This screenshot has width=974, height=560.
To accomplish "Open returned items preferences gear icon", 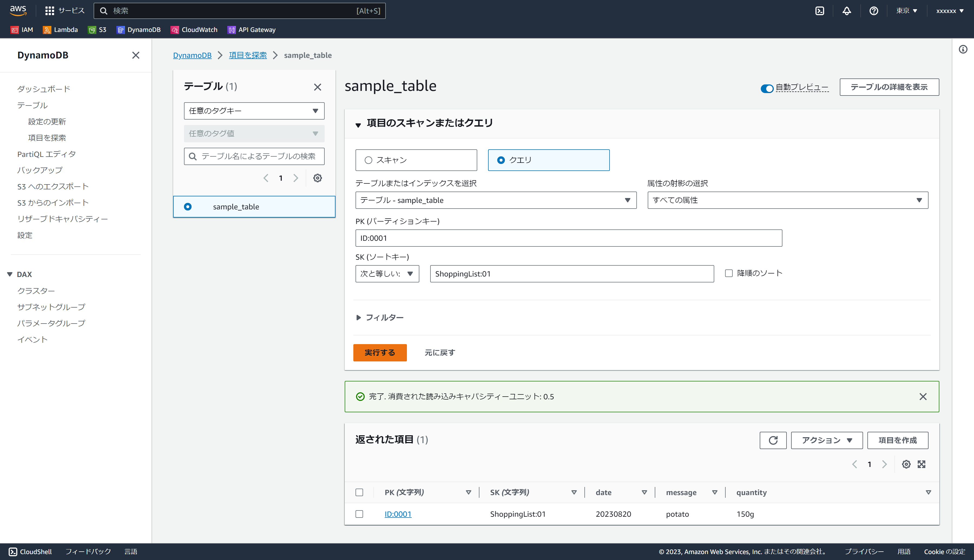I will (906, 464).
